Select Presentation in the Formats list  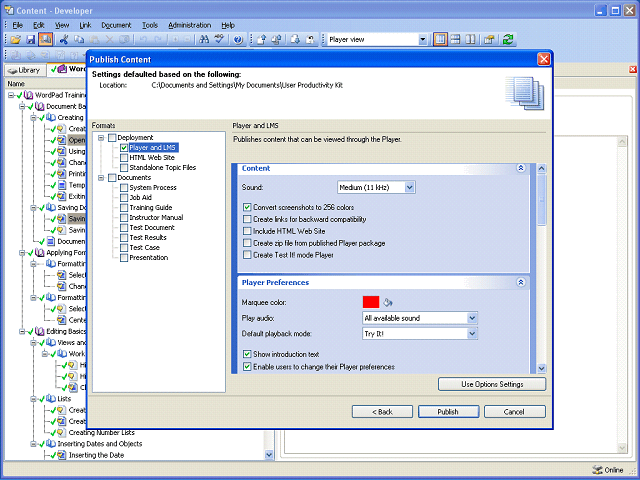click(149, 258)
